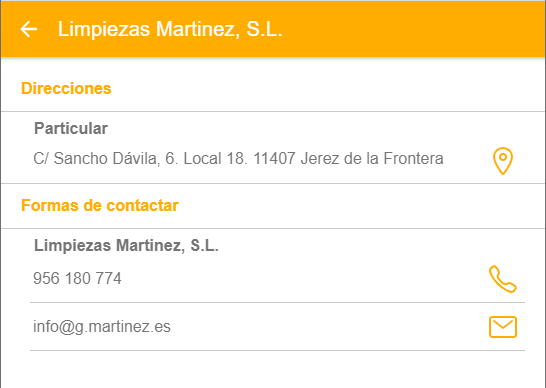Select the Direcciones section heading
Image resolution: width=546 pixels, height=388 pixels.
click(66, 88)
